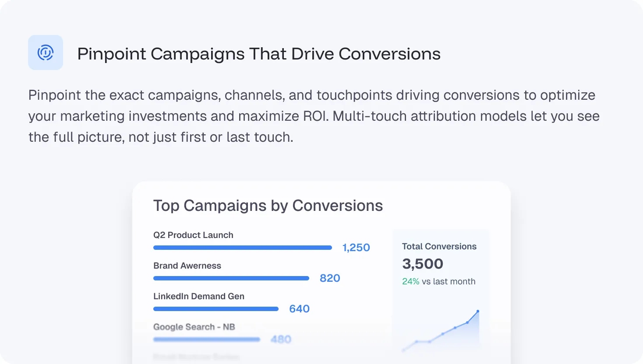
Task: Select the Brand Awerness campaign label
Action: 187,266
